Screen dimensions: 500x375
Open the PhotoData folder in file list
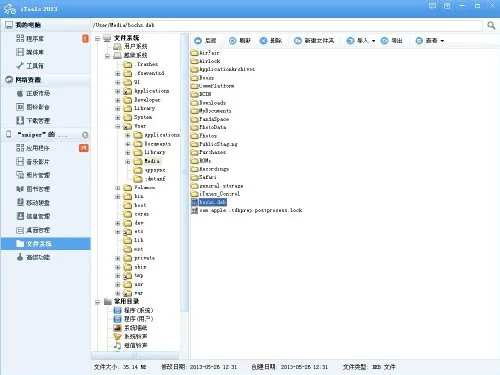pyautogui.click(x=208, y=127)
